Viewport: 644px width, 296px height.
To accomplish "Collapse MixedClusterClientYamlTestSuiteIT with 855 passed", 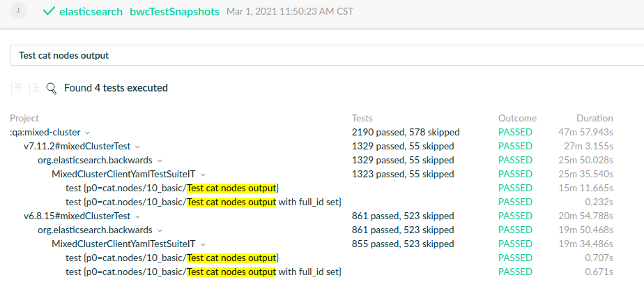I will (x=203, y=244).
